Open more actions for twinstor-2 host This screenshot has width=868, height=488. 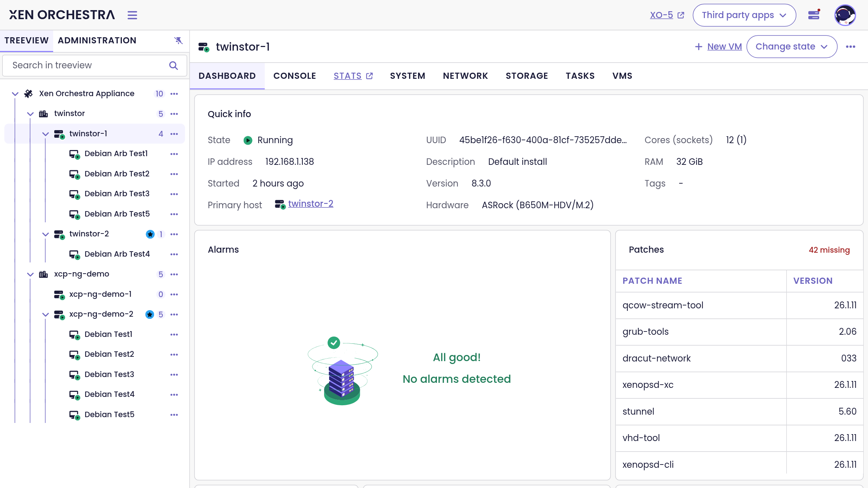click(x=174, y=234)
